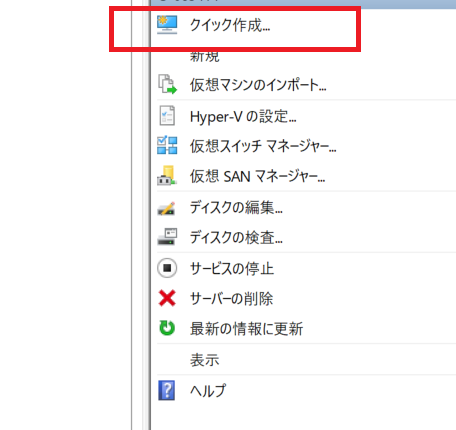The image size is (456, 430).
Task: Select ディスクの編集... menu entry
Action: pos(236,207)
